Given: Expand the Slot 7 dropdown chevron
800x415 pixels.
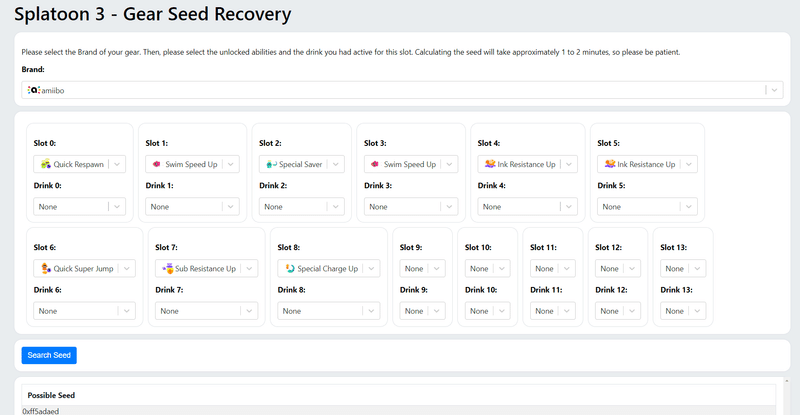Looking at the screenshot, I should (249, 268).
